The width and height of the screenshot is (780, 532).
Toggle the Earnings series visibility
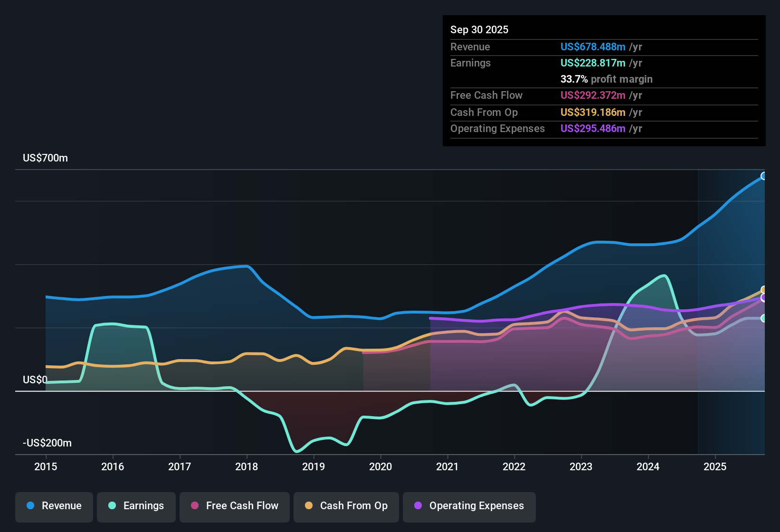(x=136, y=506)
